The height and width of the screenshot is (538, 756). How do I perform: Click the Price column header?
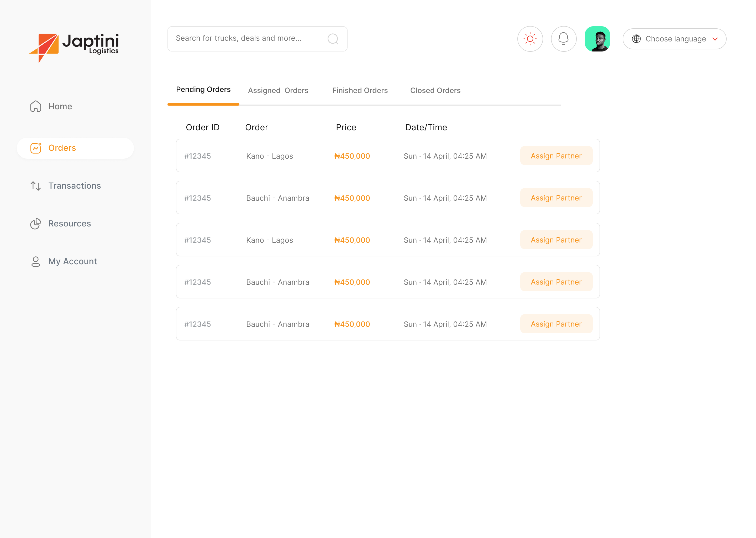click(x=346, y=128)
